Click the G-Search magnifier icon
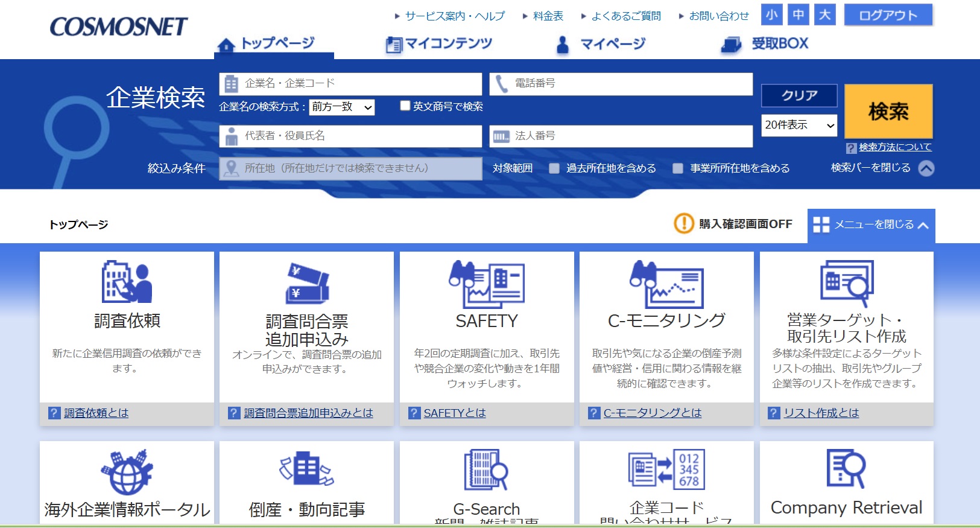This screenshot has width=980, height=528. coord(487,469)
